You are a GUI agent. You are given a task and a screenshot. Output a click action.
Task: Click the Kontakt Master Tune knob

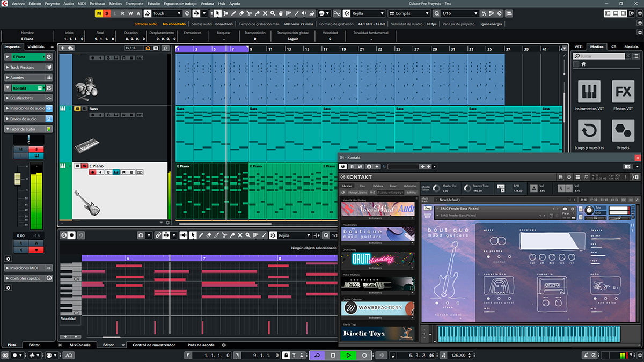click(467, 188)
